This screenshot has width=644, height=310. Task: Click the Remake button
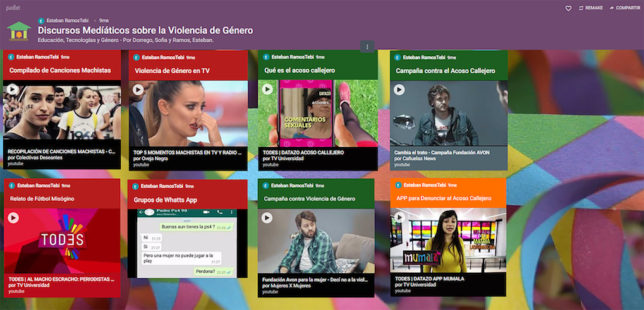click(590, 8)
